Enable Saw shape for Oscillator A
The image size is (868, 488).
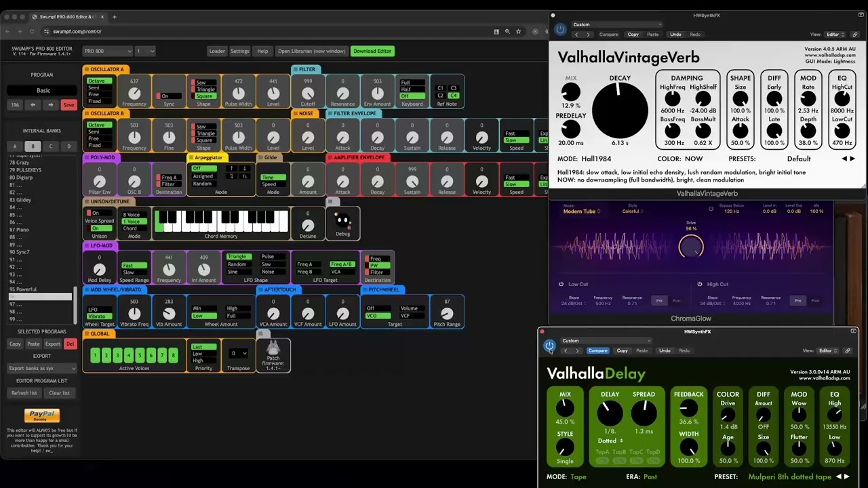204,83
